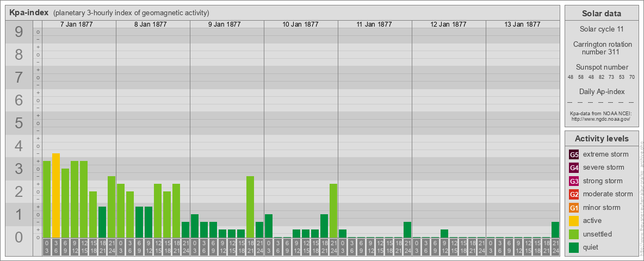Image resolution: width=644 pixels, height=261 pixels.
Task: Click the 10 Jan 0-3h dark green bar
Action: click(x=269, y=226)
